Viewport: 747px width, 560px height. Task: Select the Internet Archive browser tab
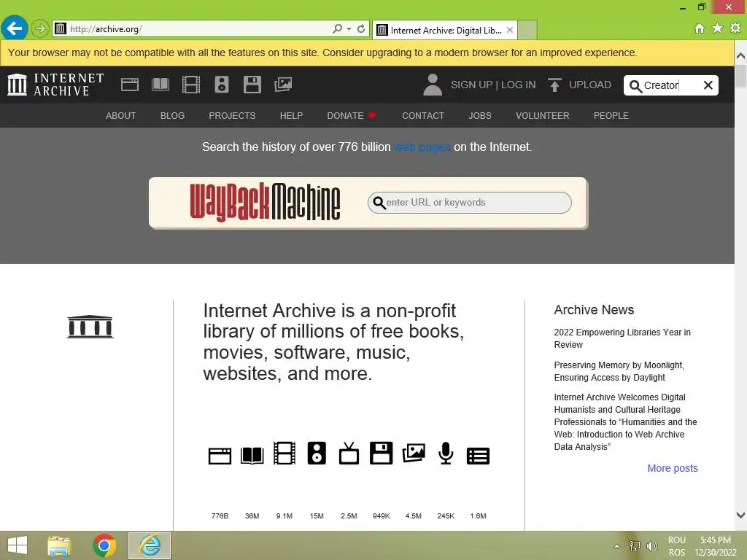446,30
